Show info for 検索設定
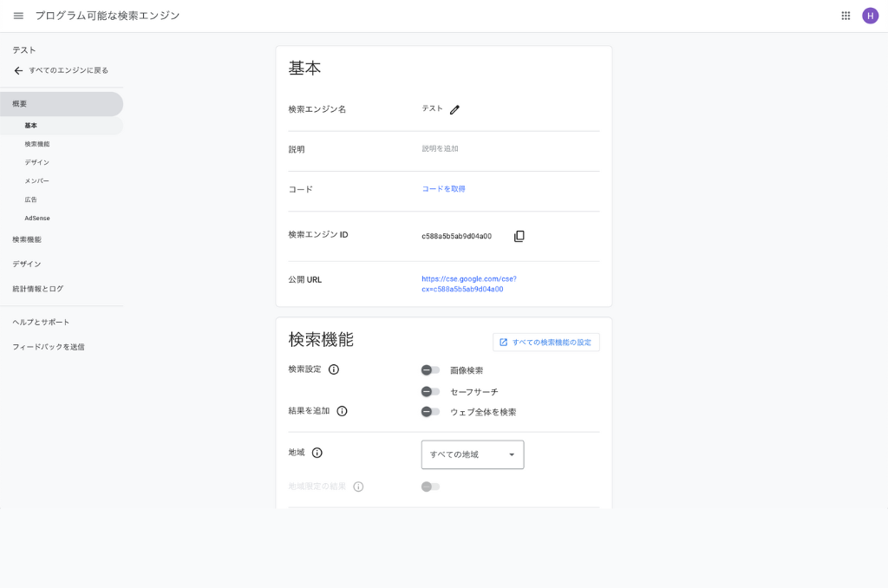 point(334,369)
